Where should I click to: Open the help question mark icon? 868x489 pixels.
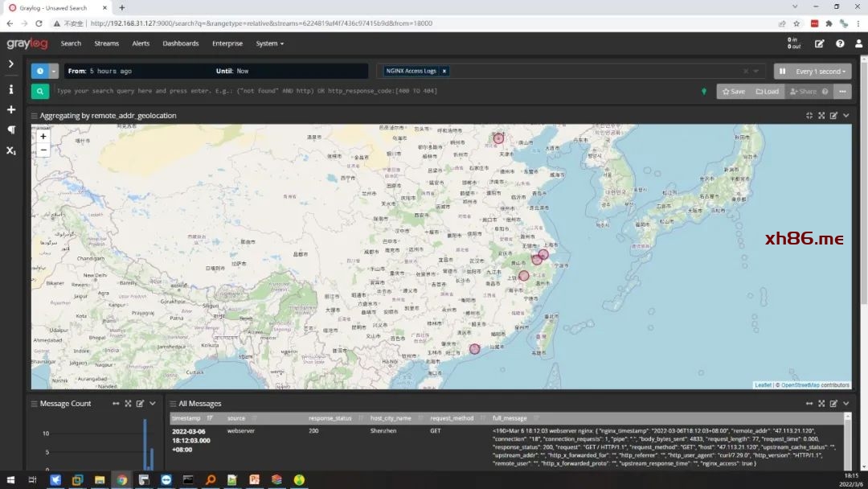[840, 43]
